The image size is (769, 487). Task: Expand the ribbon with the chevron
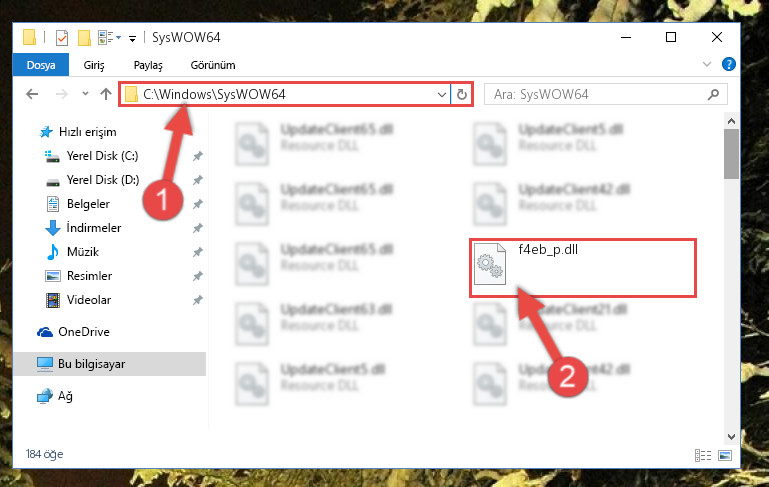[x=707, y=64]
